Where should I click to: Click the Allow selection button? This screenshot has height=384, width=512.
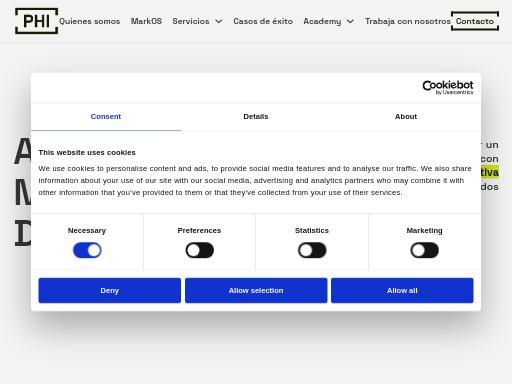(x=256, y=290)
